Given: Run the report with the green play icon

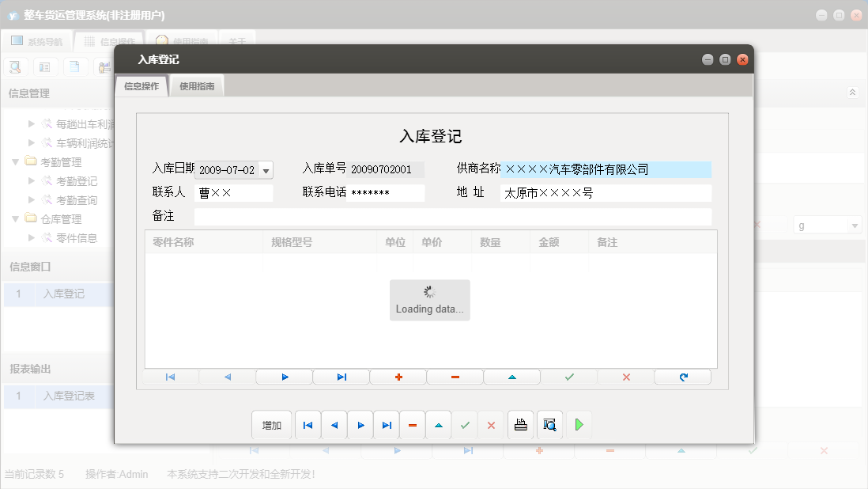Looking at the screenshot, I should [x=579, y=425].
